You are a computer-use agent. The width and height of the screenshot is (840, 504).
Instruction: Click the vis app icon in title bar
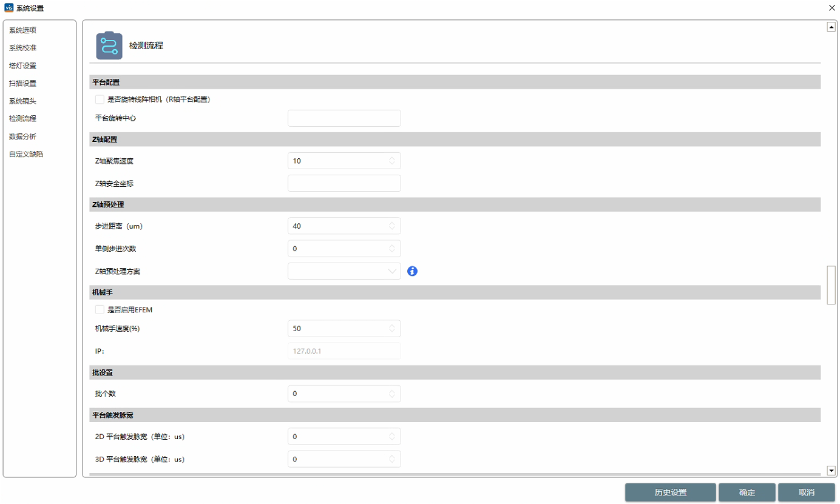(8, 8)
